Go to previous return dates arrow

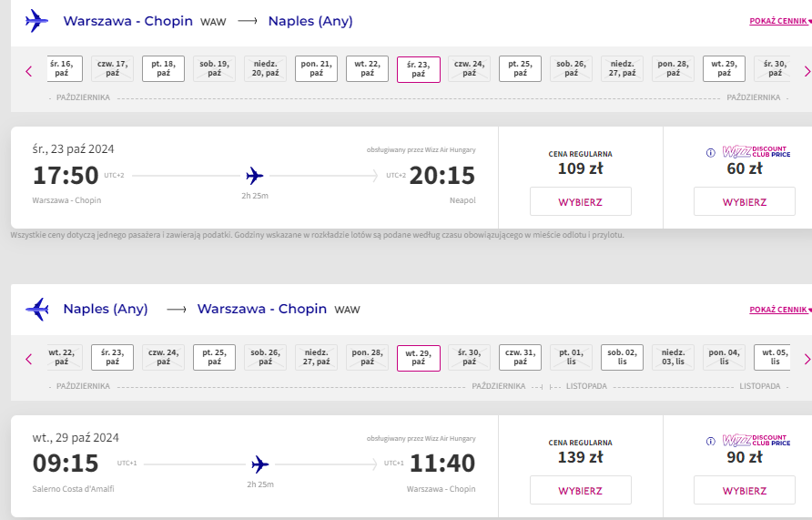point(29,359)
